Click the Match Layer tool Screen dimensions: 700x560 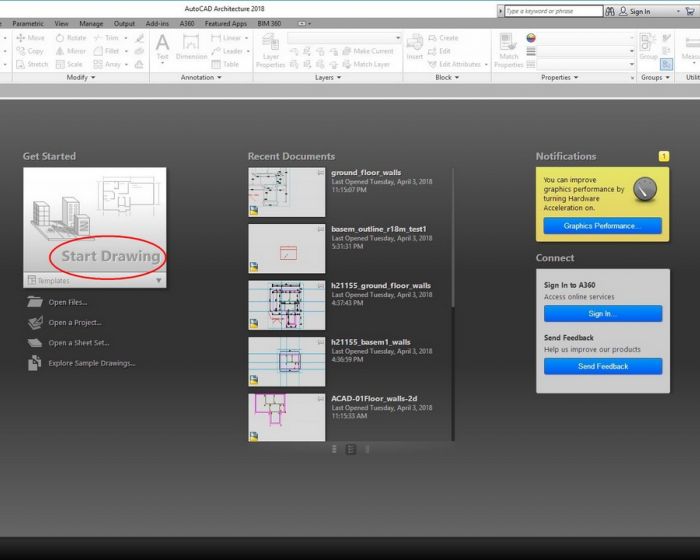pyautogui.click(x=366, y=64)
